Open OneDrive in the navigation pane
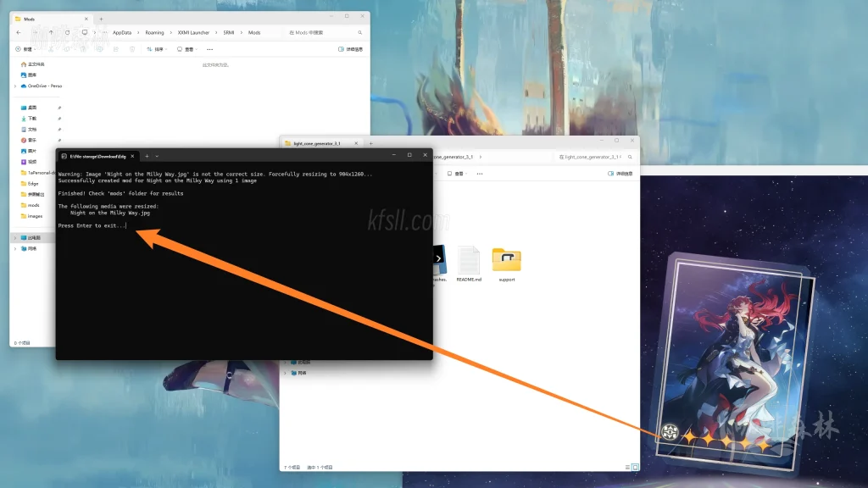Screen dimensions: 868x488 [44, 86]
